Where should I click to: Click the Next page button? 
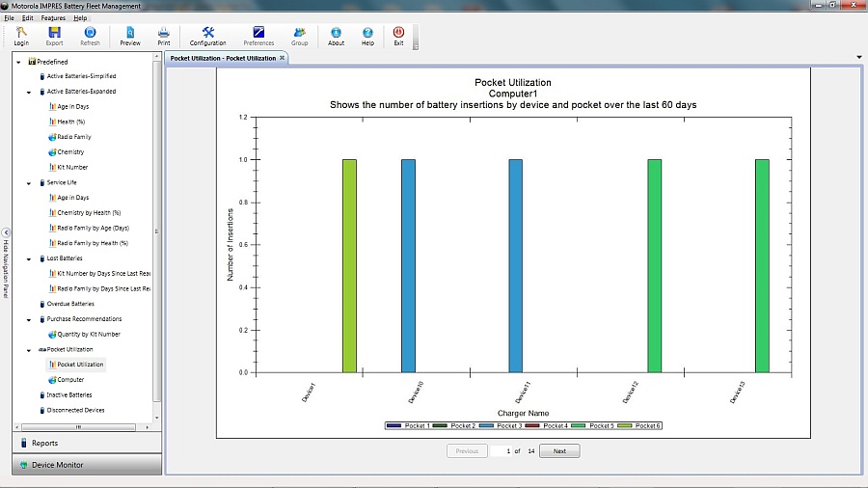(559, 451)
